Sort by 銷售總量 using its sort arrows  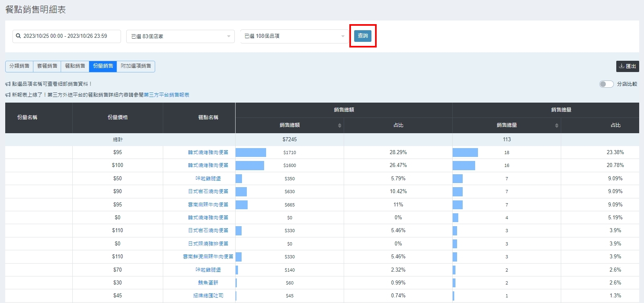556,126
